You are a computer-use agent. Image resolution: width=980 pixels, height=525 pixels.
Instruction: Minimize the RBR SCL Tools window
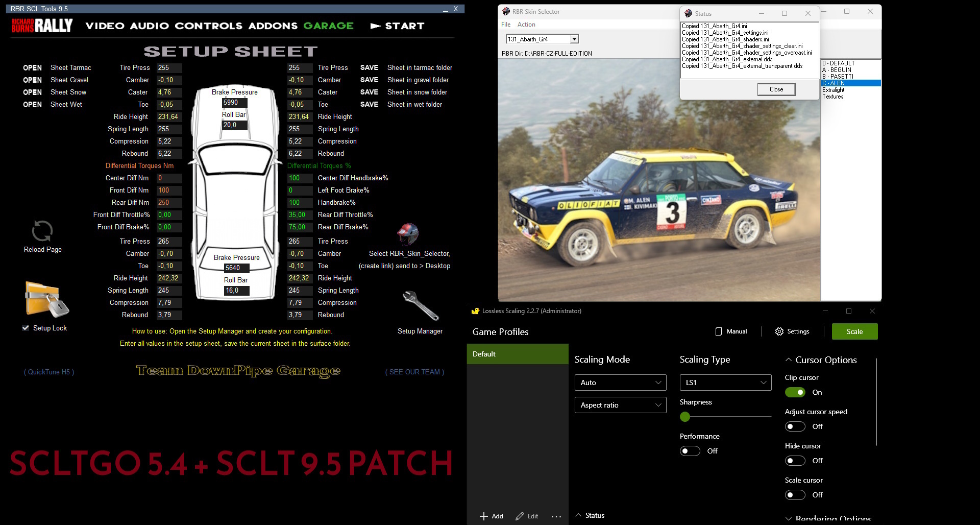[x=446, y=9]
